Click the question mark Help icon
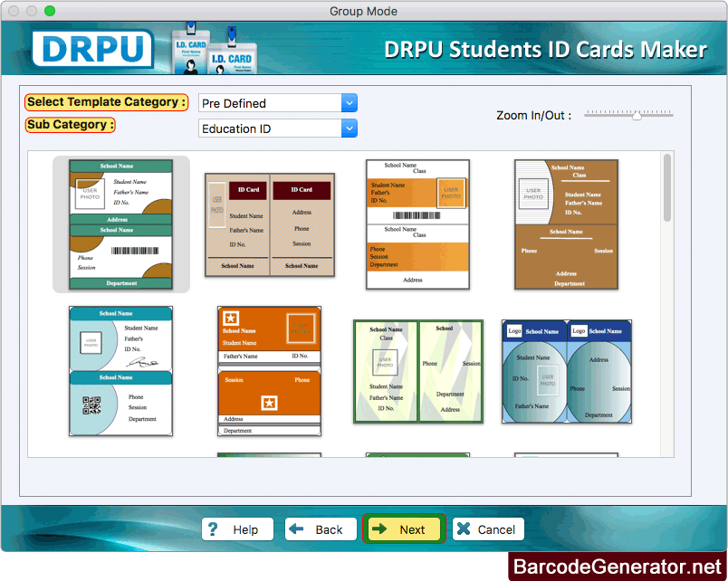This screenshot has height=581, width=728. tap(213, 529)
